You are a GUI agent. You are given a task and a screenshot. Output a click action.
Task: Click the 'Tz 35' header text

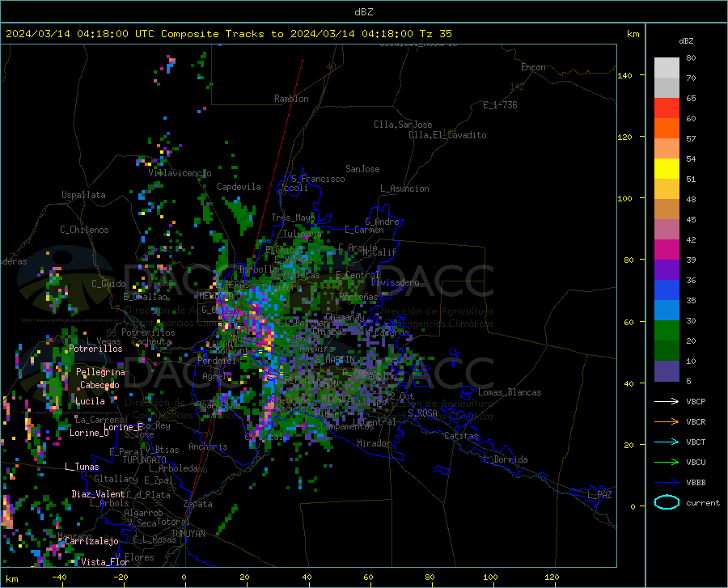435,34
